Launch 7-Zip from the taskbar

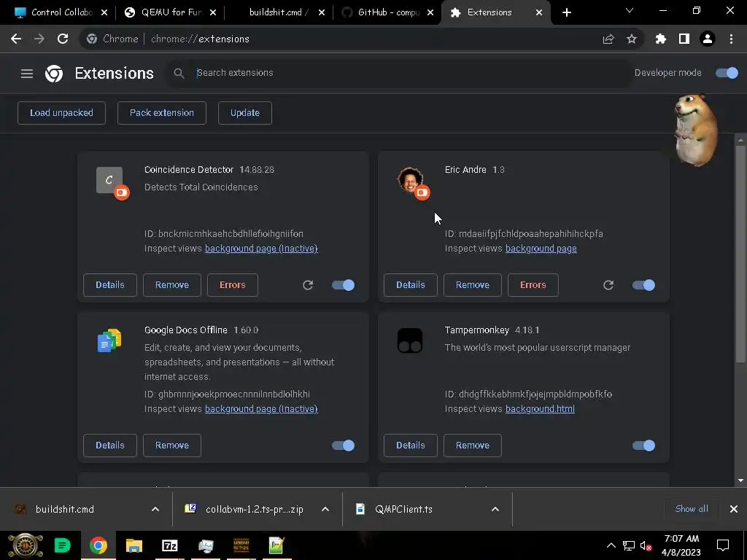(169, 545)
